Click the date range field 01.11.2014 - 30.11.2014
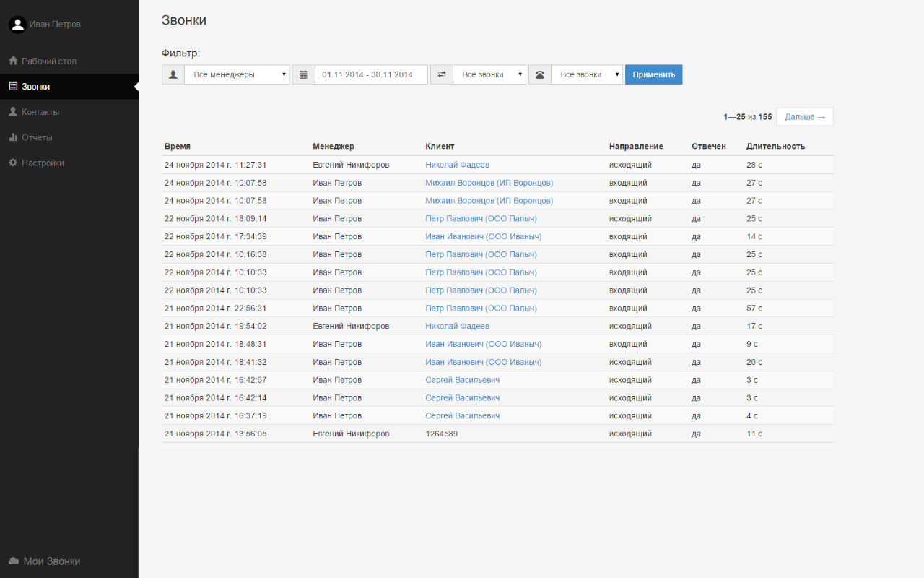The image size is (924, 578). [x=371, y=74]
